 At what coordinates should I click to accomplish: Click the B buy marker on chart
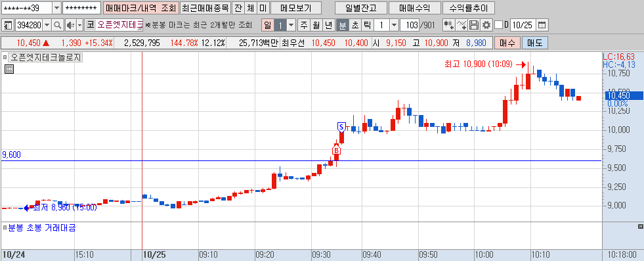click(336, 151)
